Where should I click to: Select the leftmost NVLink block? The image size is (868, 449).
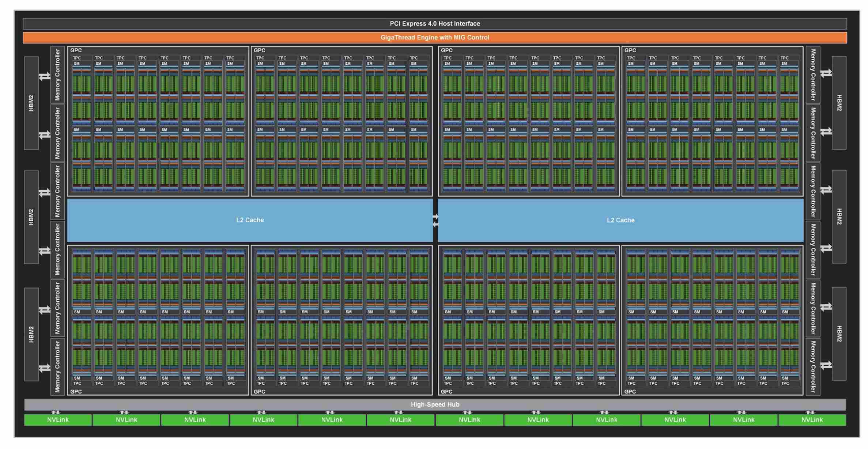tap(58, 420)
